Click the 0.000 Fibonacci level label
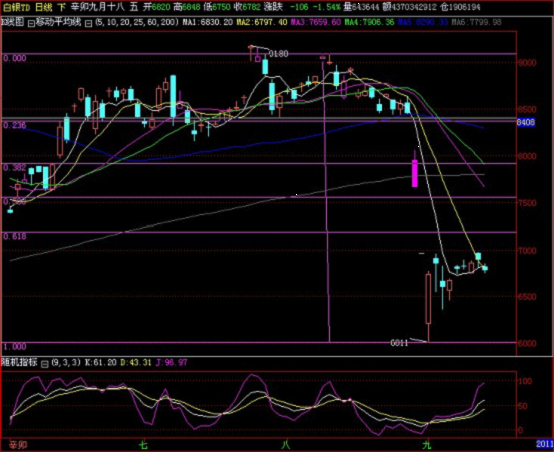The height and width of the screenshot is (452, 554). tap(14, 58)
